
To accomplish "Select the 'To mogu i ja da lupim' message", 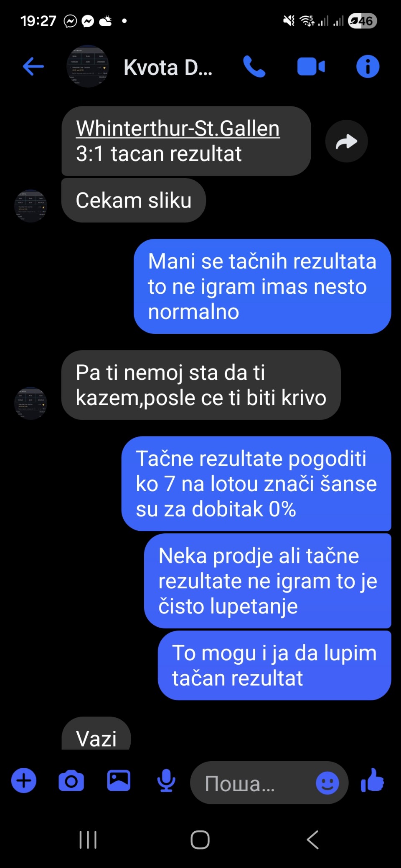I will point(274,665).
